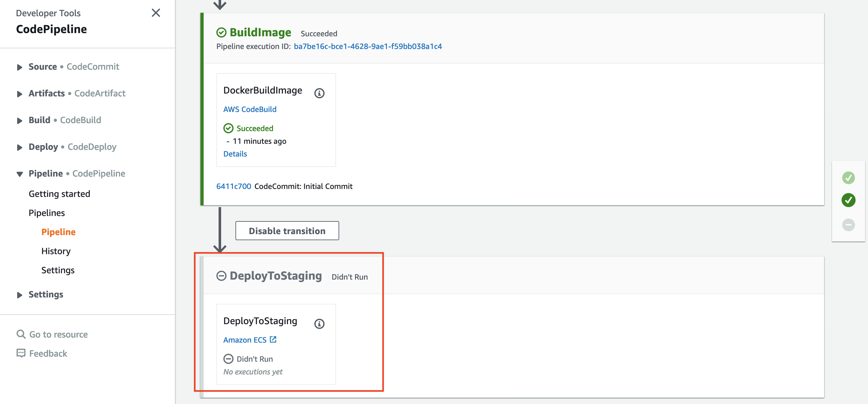The width and height of the screenshot is (868, 404).
Task: Open the AWS CodeBuild link
Action: pyautogui.click(x=250, y=109)
